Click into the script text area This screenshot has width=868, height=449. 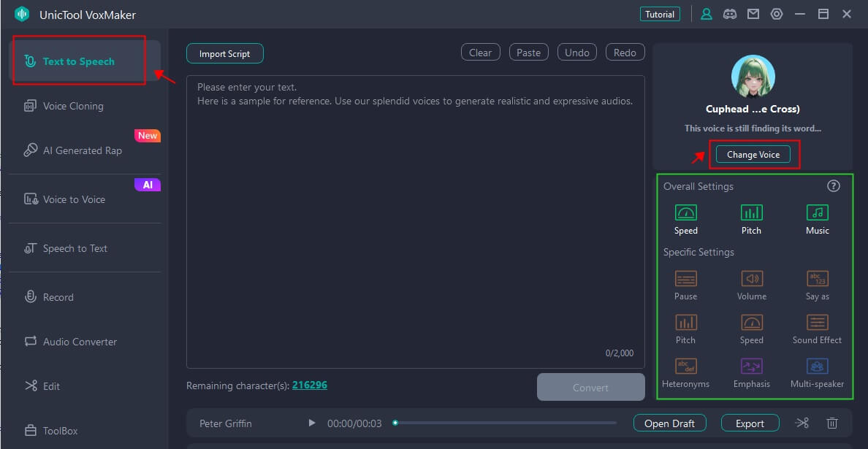(x=415, y=219)
